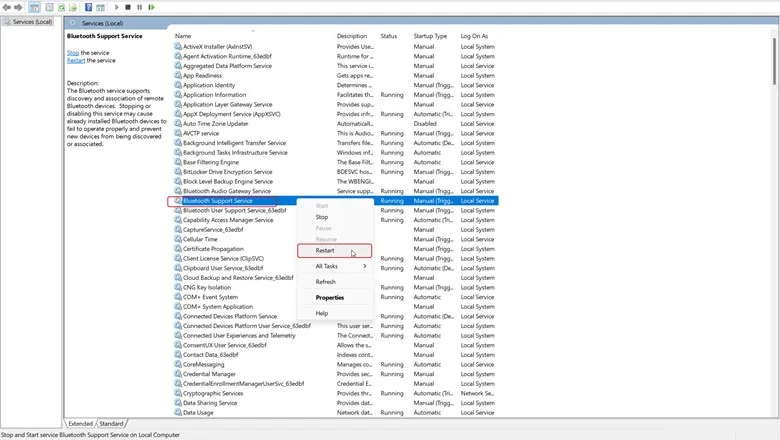
Task: Click the gear icon beside Cellular Time
Action: (x=178, y=239)
